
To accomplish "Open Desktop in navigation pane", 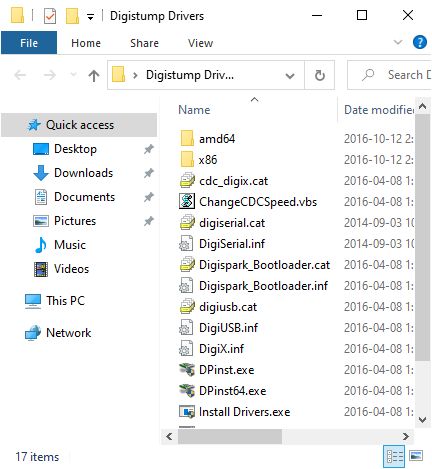I will click(75, 149).
